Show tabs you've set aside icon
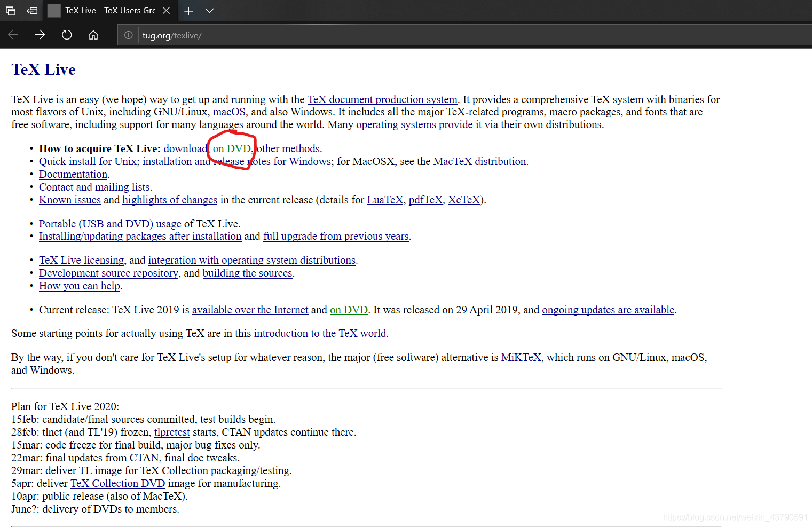 pyautogui.click(x=11, y=10)
